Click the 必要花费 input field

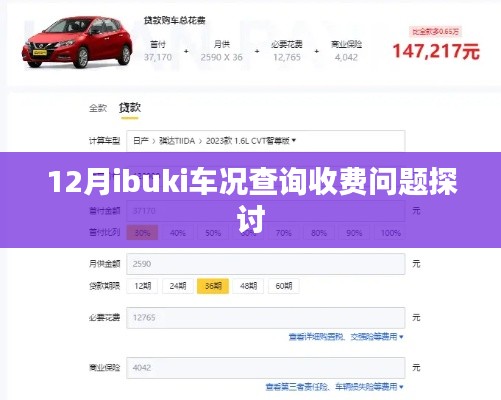(x=266, y=318)
